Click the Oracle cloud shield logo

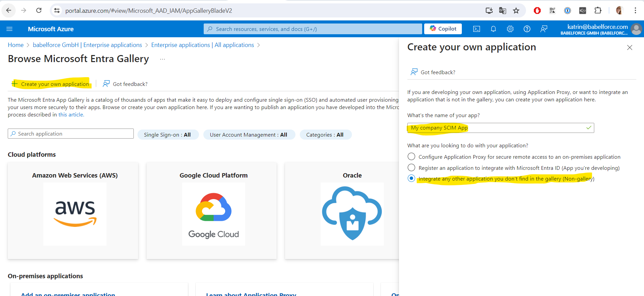point(352,214)
